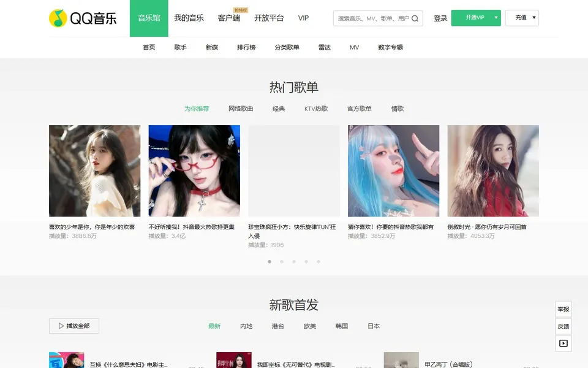Screen dimensions: 588x368
Task: Click the title 倒叙时光 · 愿你仍有岁月可回首
Action: coord(487,227)
